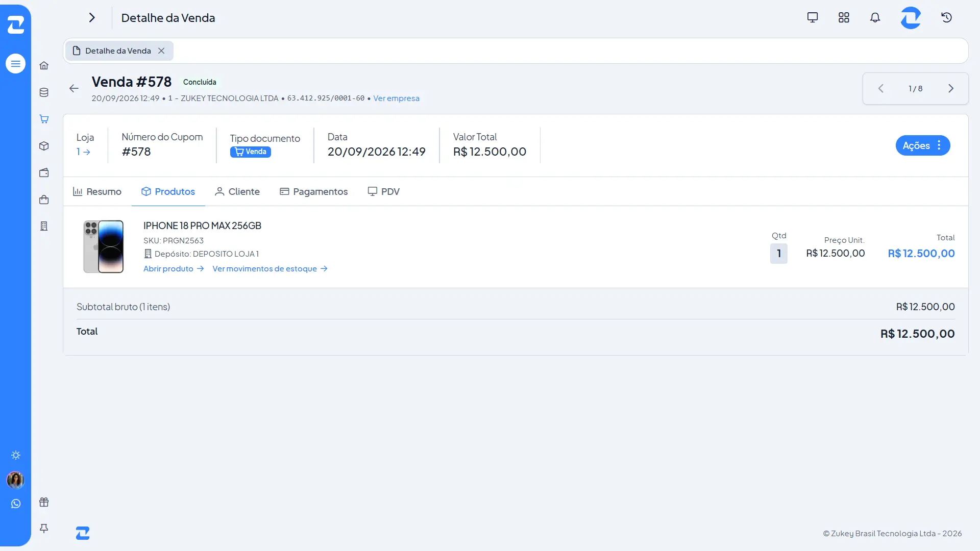Open Ver movimentos de estoque link
Screen dimensions: 980x551
click(x=270, y=268)
